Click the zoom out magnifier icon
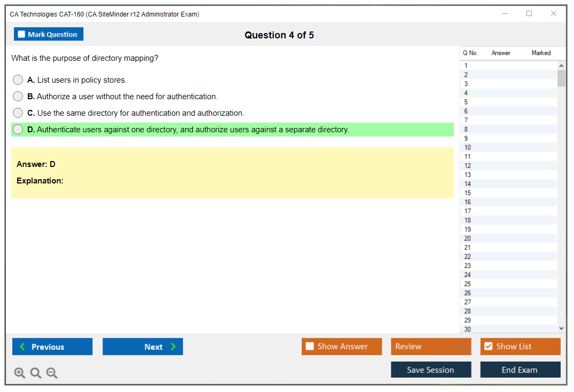The width and height of the screenshot is (574, 392). coord(52,373)
